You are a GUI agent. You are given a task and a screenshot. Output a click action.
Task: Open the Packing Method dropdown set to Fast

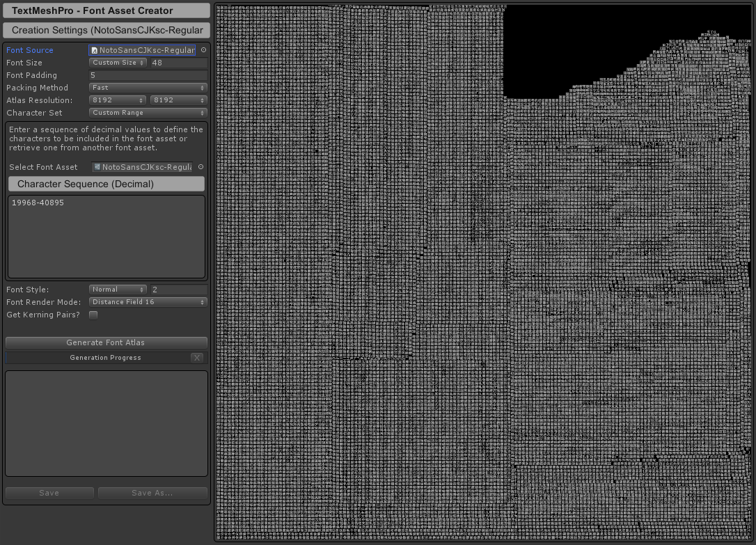click(148, 87)
